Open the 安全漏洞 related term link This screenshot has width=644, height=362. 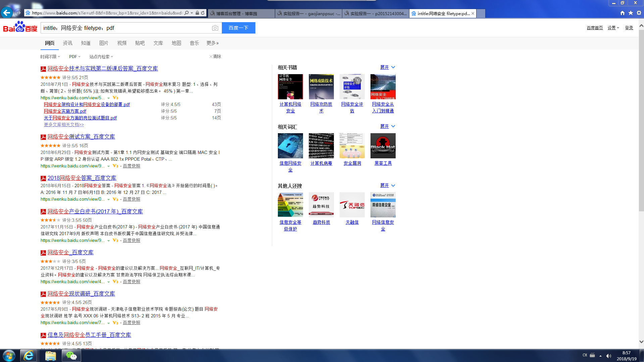[352, 163]
